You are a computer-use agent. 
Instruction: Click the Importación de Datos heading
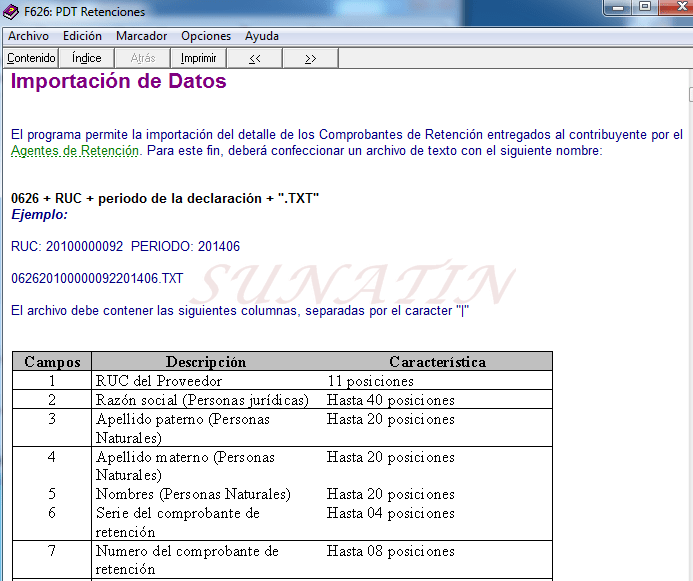point(118,82)
